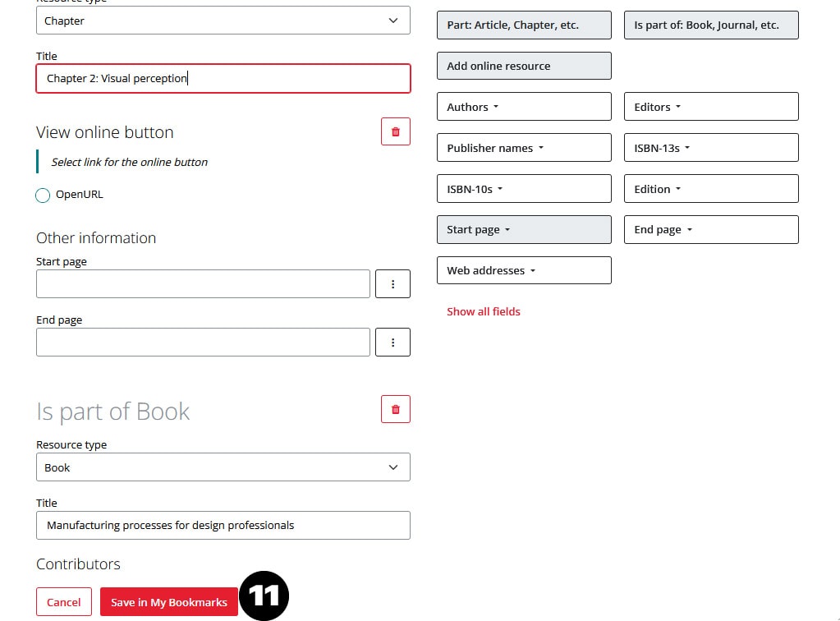840x621 pixels.
Task: Click Save in My Bookmarks button
Action: (x=169, y=602)
